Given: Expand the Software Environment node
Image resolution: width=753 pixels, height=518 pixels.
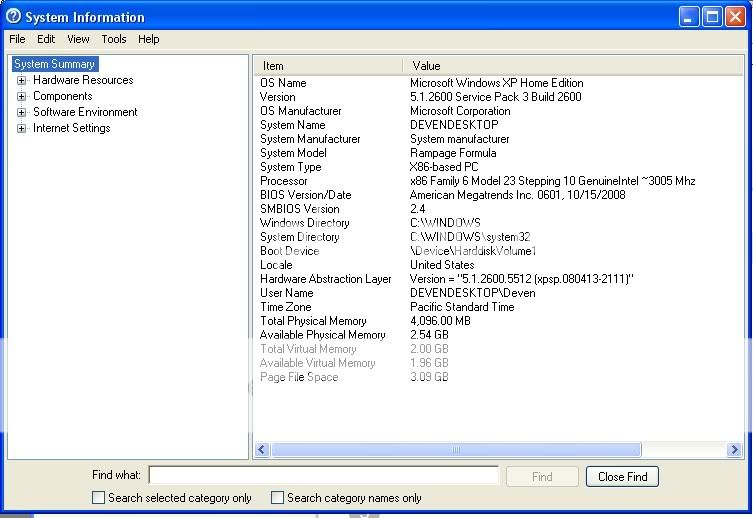Looking at the screenshot, I should 21,112.
